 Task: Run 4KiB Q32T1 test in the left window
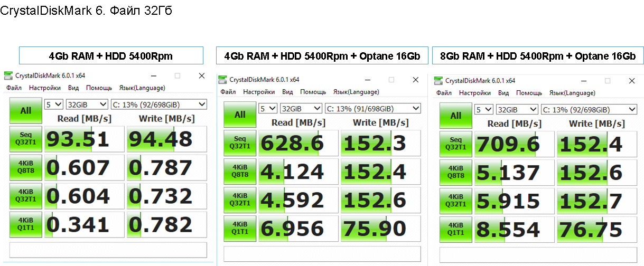coord(26,195)
